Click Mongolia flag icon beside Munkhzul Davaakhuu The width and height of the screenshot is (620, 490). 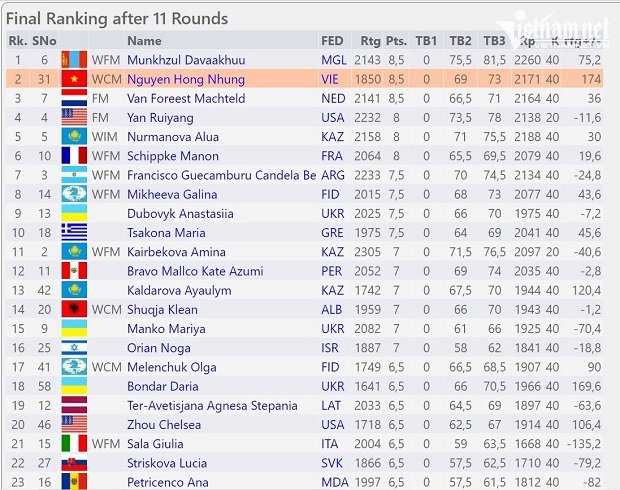[x=74, y=60]
